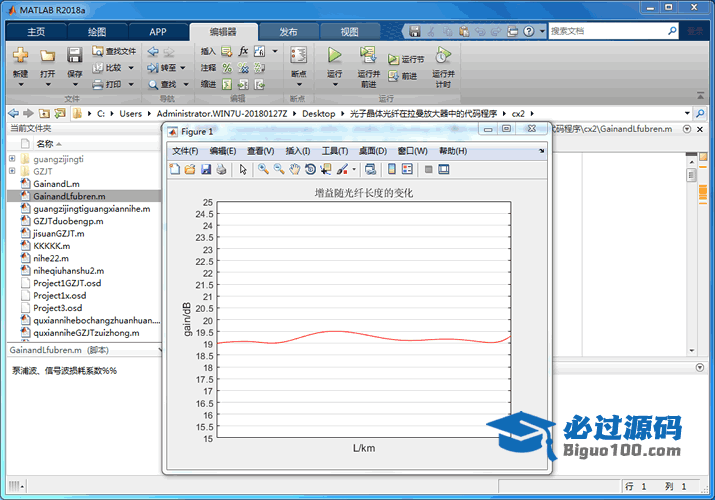This screenshot has width=715, height=500.
Task: Toggle the Insert Legend button in Figure
Action: click(x=409, y=170)
